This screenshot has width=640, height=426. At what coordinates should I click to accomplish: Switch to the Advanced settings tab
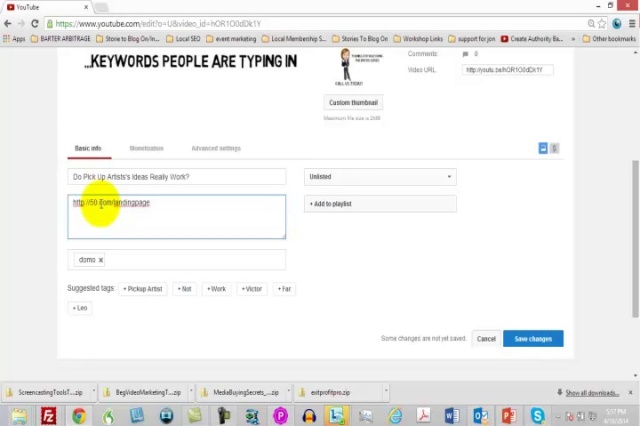(216, 148)
